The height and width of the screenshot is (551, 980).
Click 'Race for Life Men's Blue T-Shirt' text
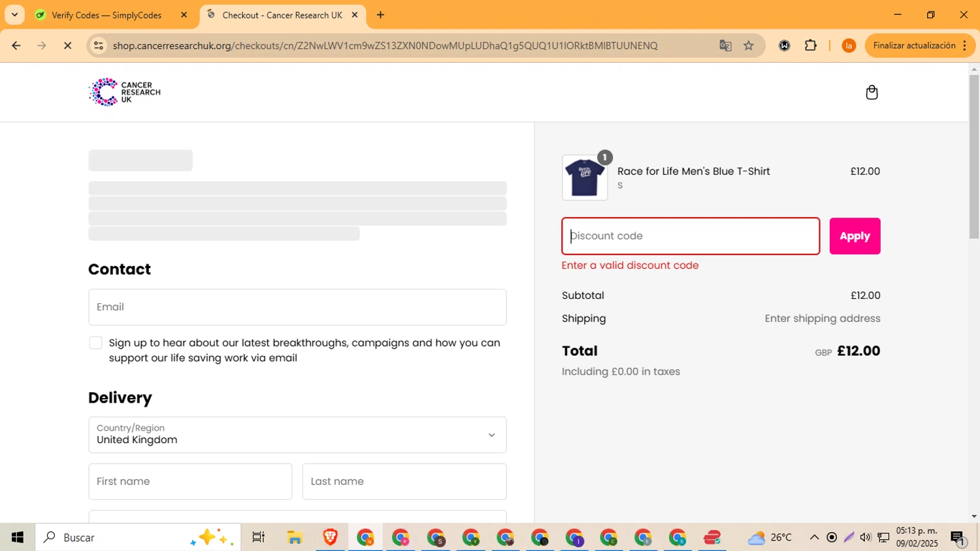point(693,171)
